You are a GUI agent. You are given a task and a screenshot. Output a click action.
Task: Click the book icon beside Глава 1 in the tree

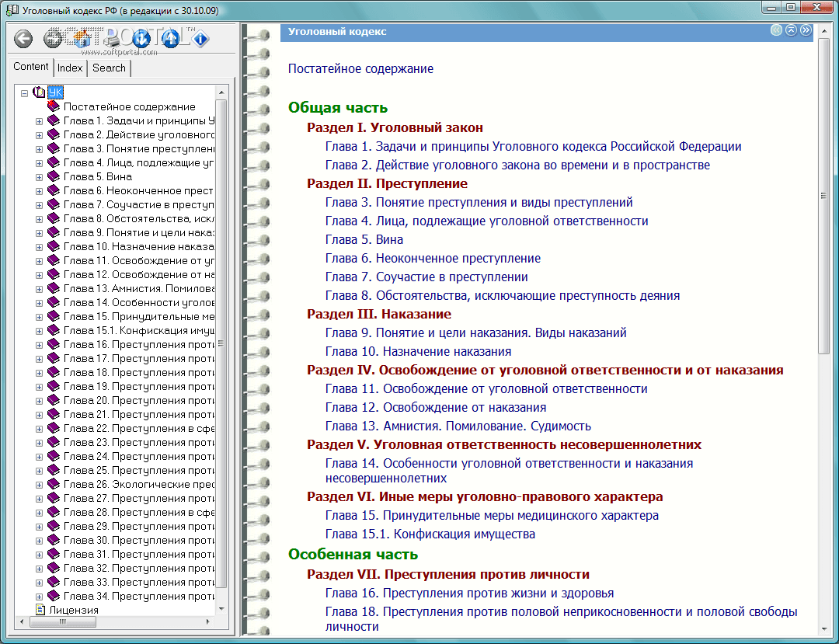54,120
